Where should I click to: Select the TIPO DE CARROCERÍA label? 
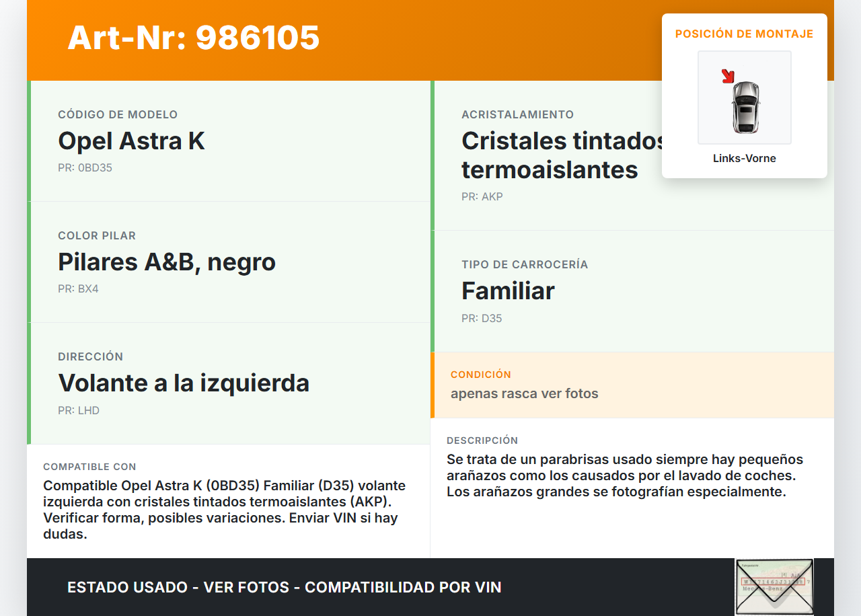(525, 265)
